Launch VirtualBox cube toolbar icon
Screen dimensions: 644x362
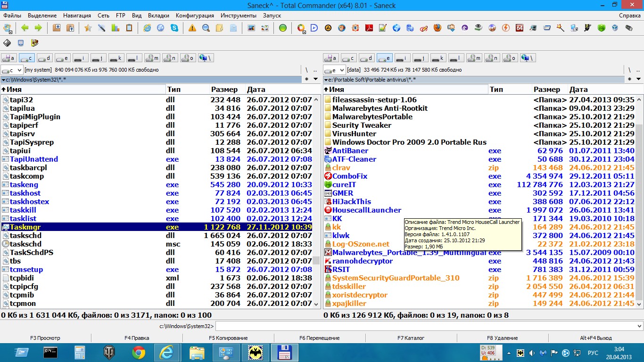tap(615, 28)
